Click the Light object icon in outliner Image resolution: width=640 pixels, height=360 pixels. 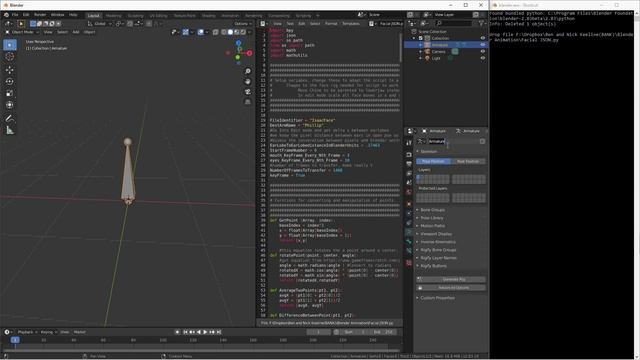[427, 58]
